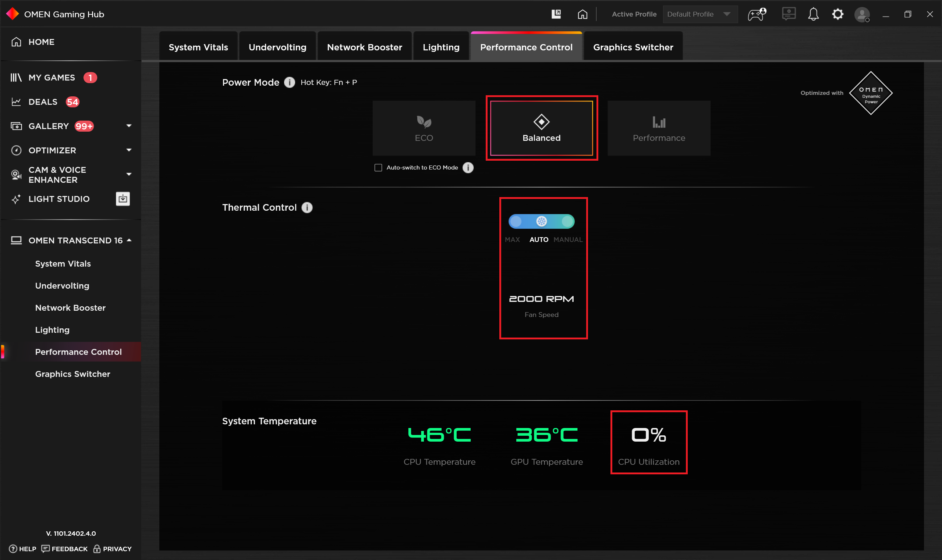Click the Auto-switch to ECO info icon

(x=468, y=168)
